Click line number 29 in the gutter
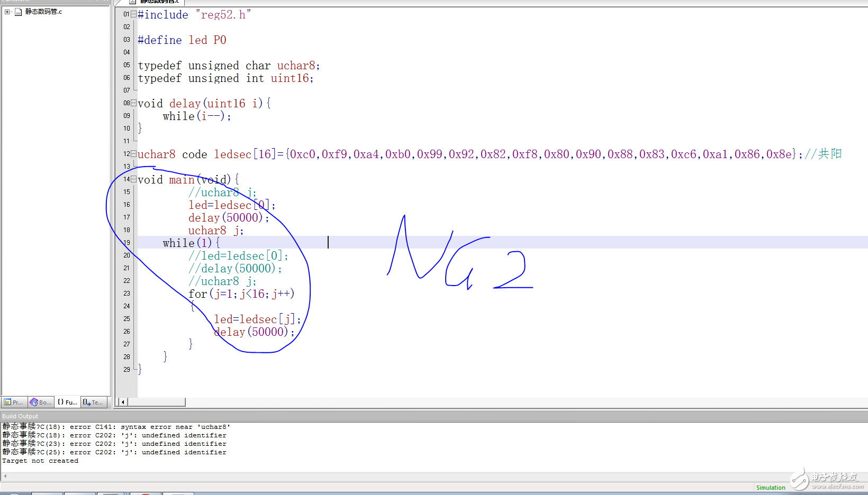 126,370
